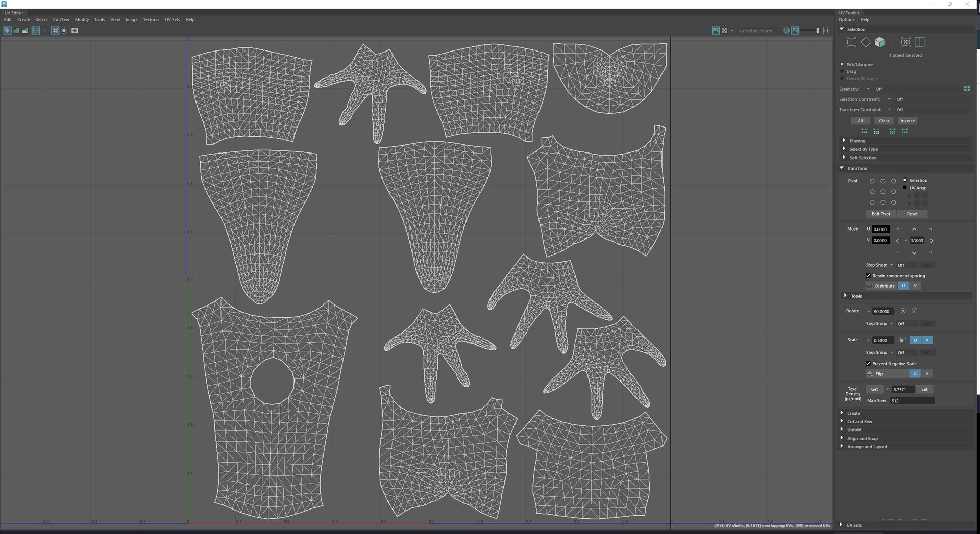Select the Pivot Selection radio button

[x=905, y=180]
